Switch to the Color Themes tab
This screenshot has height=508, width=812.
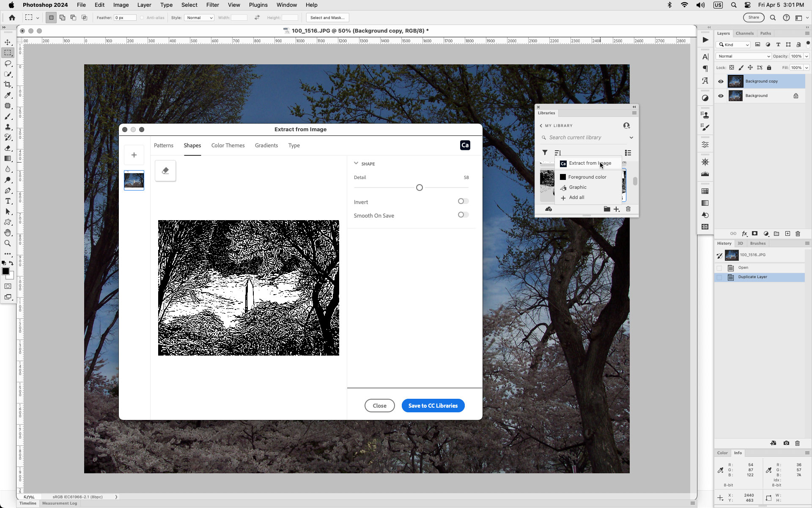tap(228, 145)
